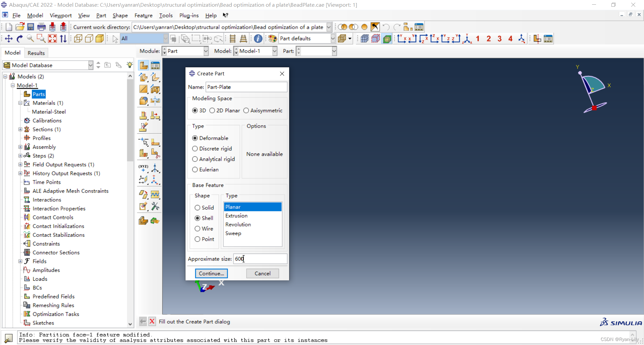Screen dimensions: 644x345
Task: Open the Viewport menu
Action: click(x=61, y=15)
